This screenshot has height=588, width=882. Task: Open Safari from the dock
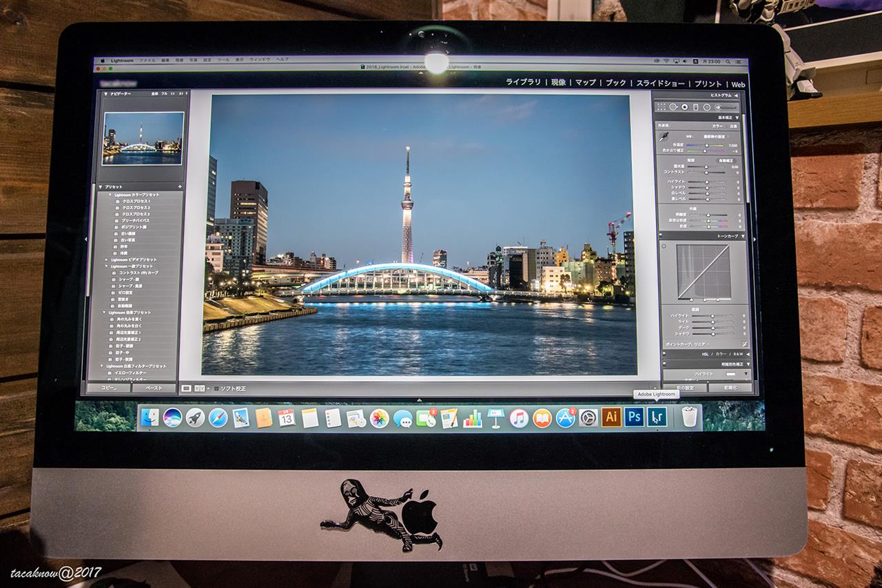click(218, 417)
